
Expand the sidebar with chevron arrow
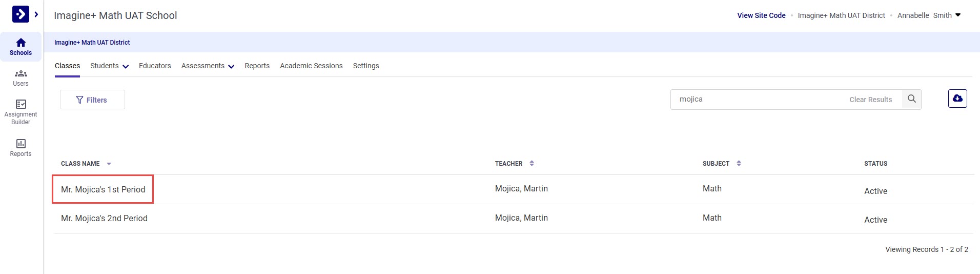(36, 14)
